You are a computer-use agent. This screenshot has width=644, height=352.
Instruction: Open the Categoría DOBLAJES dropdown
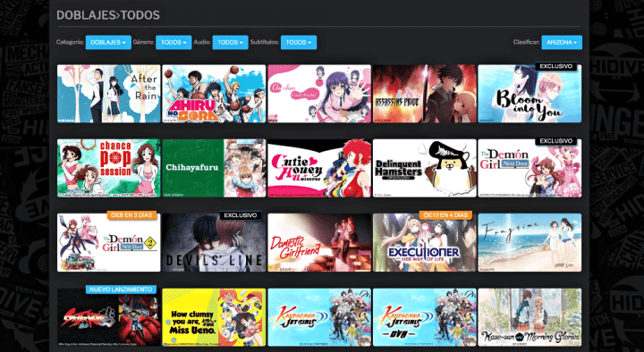pyautogui.click(x=108, y=42)
